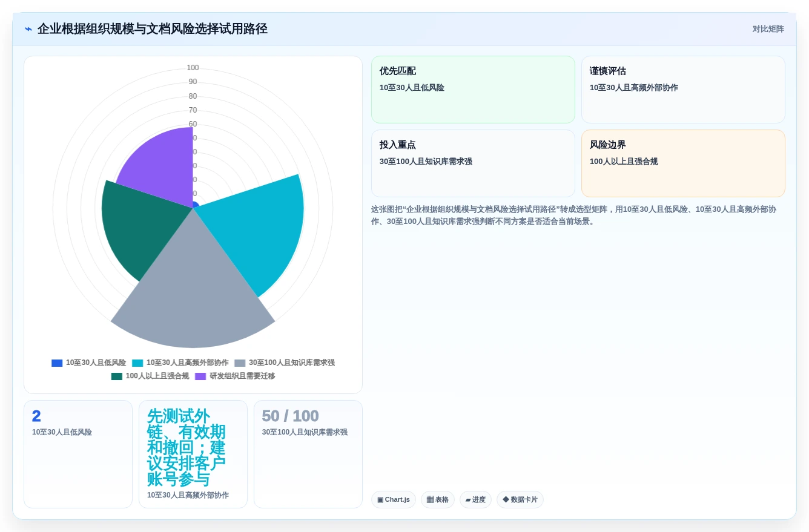Viewport: 809px width, 532px height.
Task: Toggle the purple 研发组织且需要迁移 legend swatch
Action: coord(200,376)
